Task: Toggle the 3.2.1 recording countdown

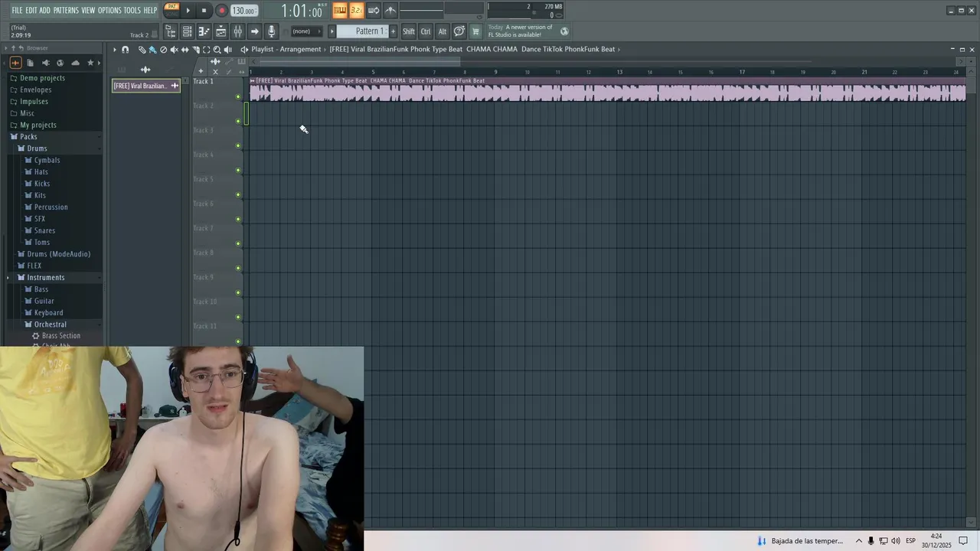Action: (356, 10)
